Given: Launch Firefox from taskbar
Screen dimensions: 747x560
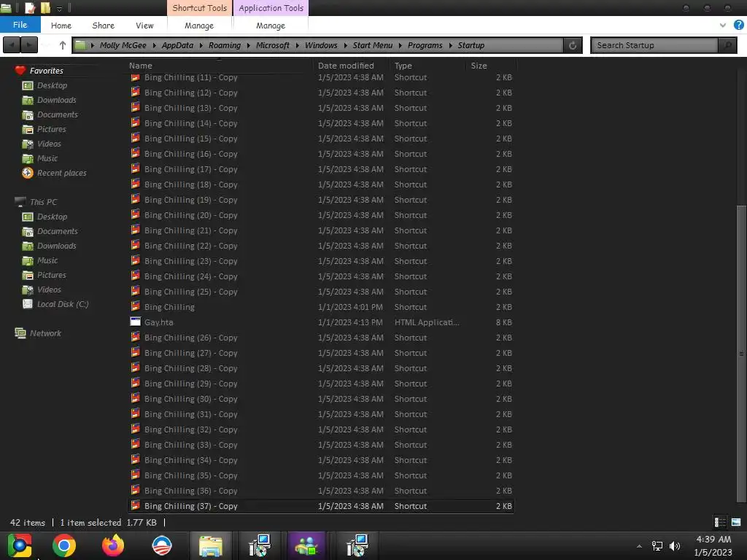Looking at the screenshot, I should 113,545.
